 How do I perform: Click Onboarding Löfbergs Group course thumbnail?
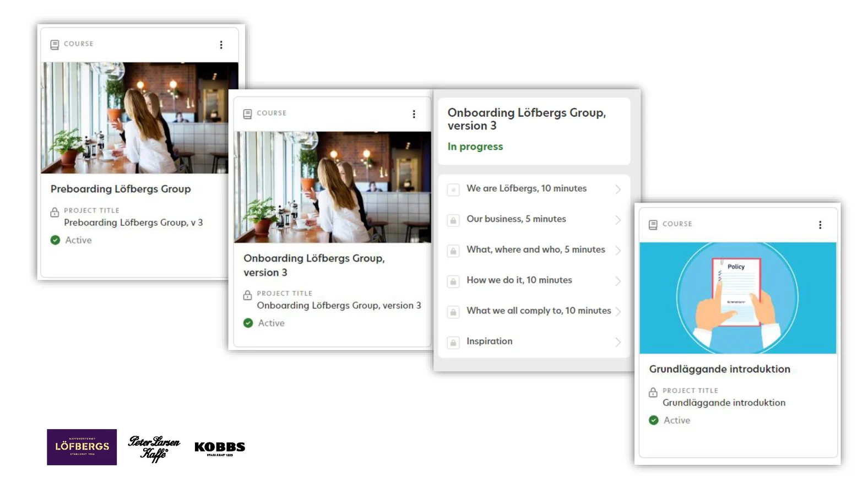332,187
